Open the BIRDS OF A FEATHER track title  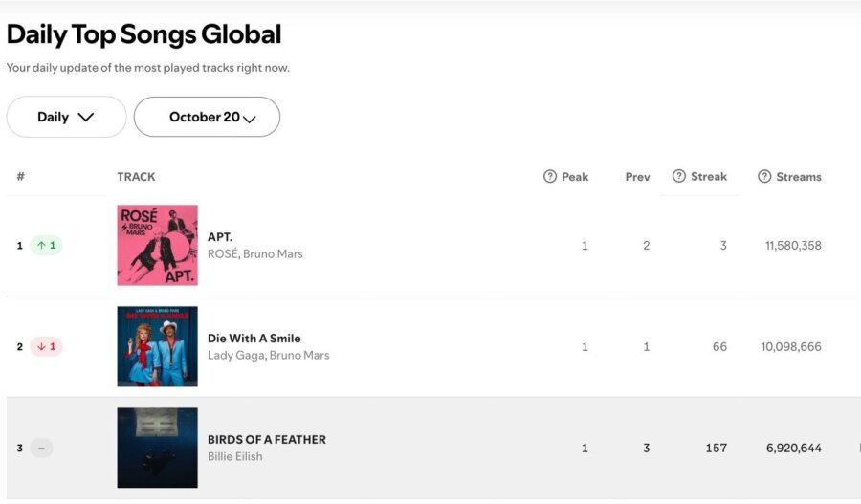pos(267,440)
